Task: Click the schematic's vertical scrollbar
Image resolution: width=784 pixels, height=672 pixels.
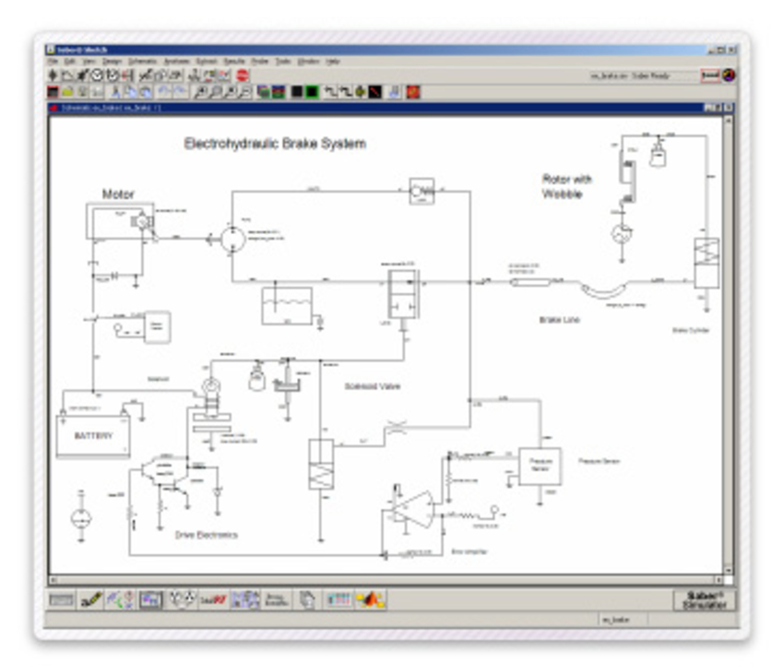Action: pyautogui.click(x=729, y=341)
